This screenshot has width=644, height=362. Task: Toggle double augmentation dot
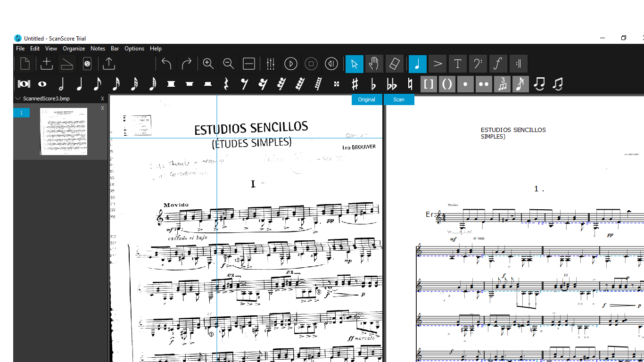pos(484,84)
